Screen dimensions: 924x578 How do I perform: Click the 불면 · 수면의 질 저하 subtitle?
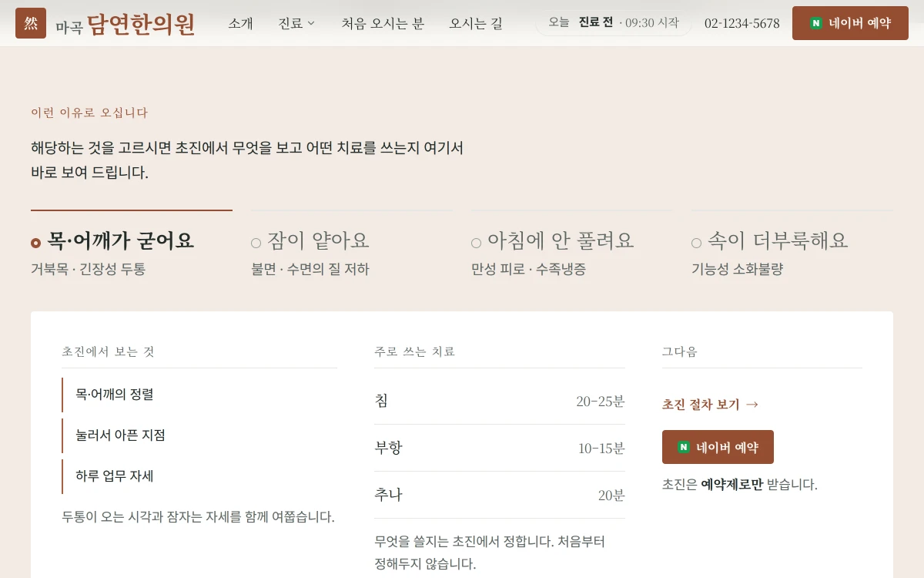pyautogui.click(x=310, y=269)
